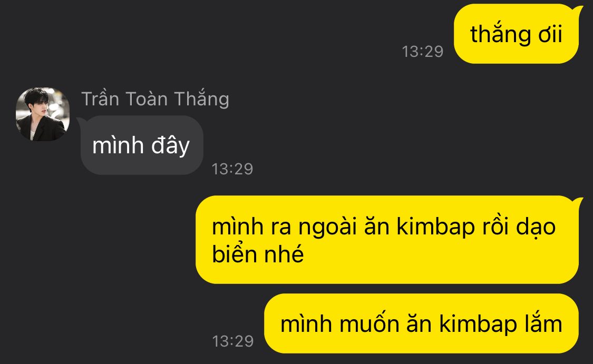Click the word 'lắm' in the last bubble
Image resolution: width=593 pixels, height=364 pixels.
pos(543,323)
